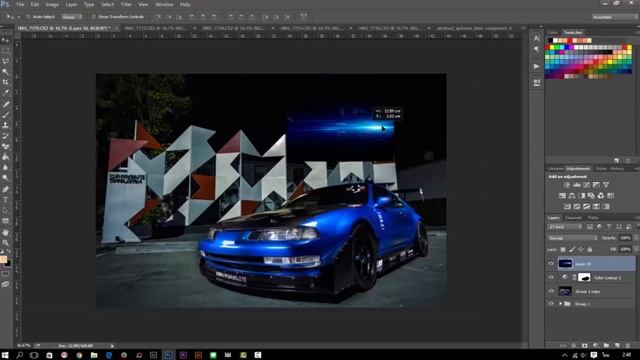The image size is (640, 360).
Task: Pick the black swatch in Swatches panel
Action: (550, 40)
